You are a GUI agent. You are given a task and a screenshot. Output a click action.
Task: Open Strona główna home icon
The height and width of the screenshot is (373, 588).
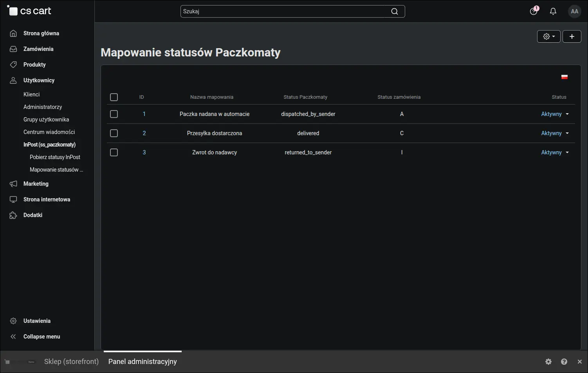coord(13,33)
